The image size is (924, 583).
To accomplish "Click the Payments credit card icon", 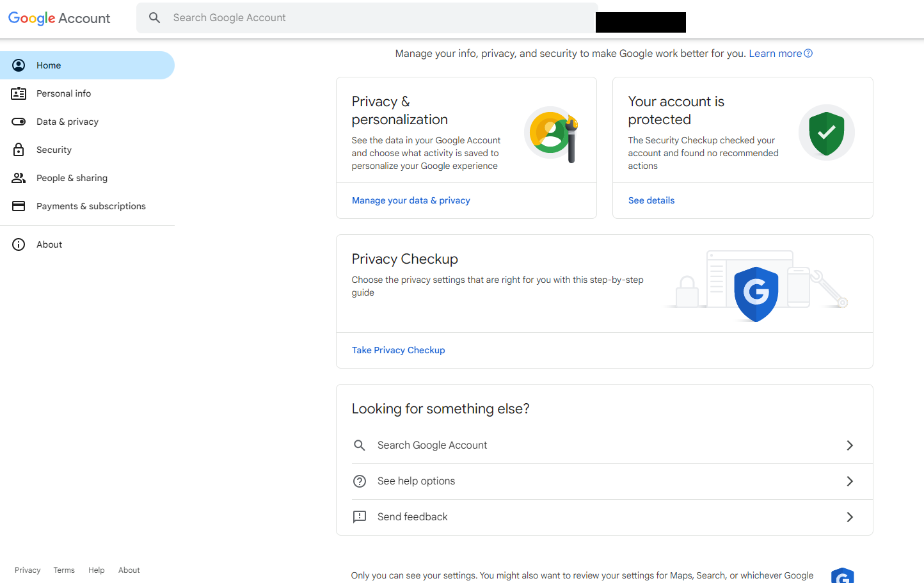I will tap(19, 206).
